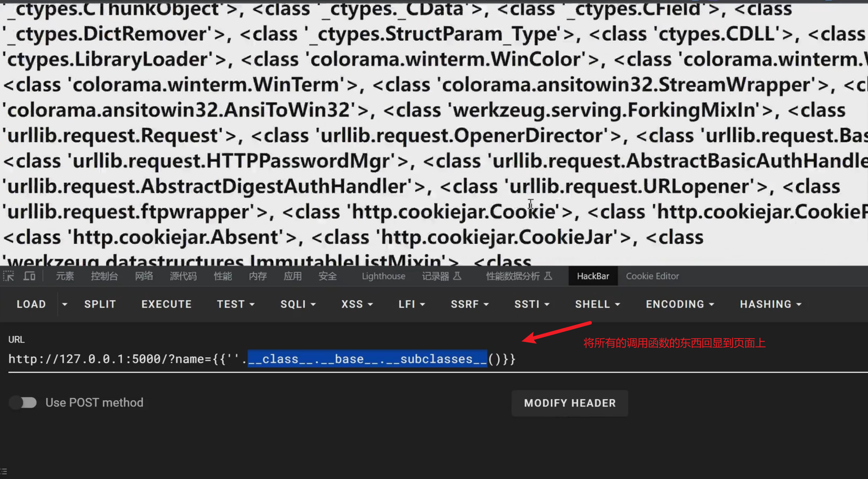Open the XSS payload dropdown
Screen dimensions: 868x479
357,304
